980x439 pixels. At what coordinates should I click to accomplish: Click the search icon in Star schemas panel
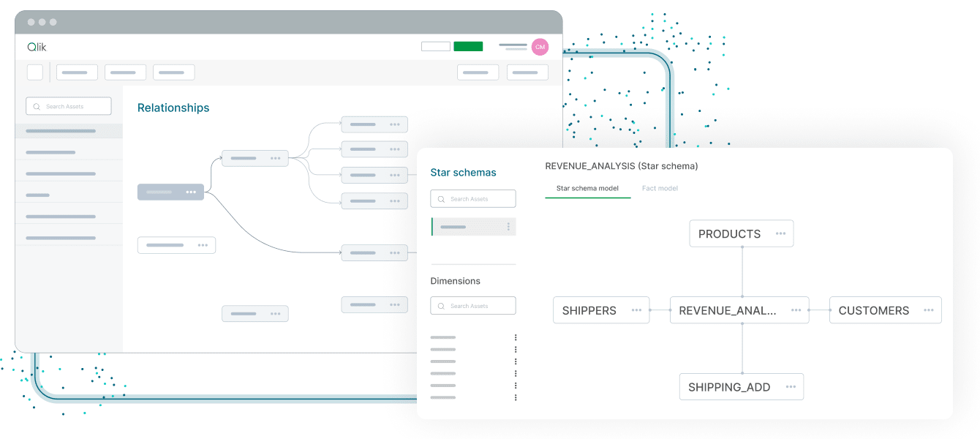pos(441,198)
